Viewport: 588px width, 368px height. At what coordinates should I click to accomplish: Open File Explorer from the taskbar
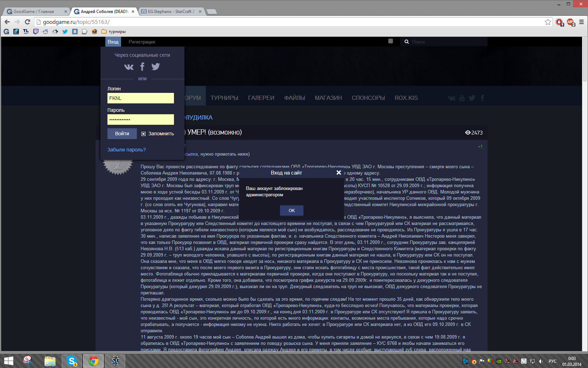50,361
